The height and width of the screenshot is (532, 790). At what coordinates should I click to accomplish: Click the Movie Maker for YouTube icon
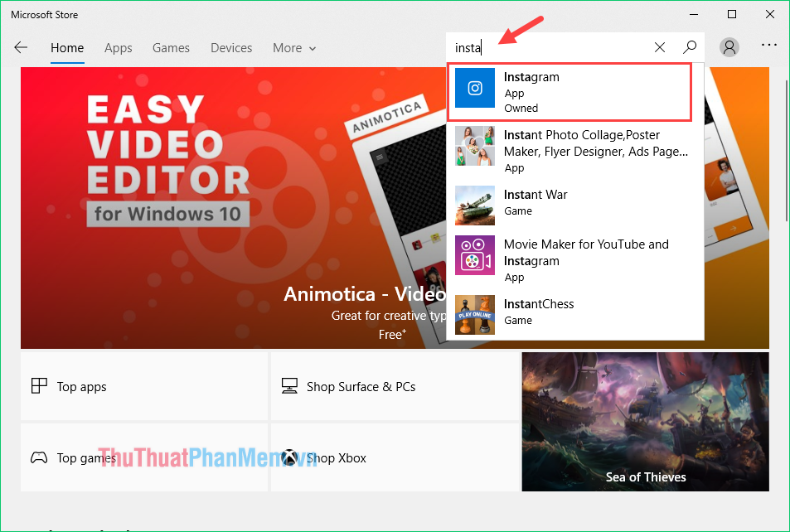pyautogui.click(x=475, y=255)
